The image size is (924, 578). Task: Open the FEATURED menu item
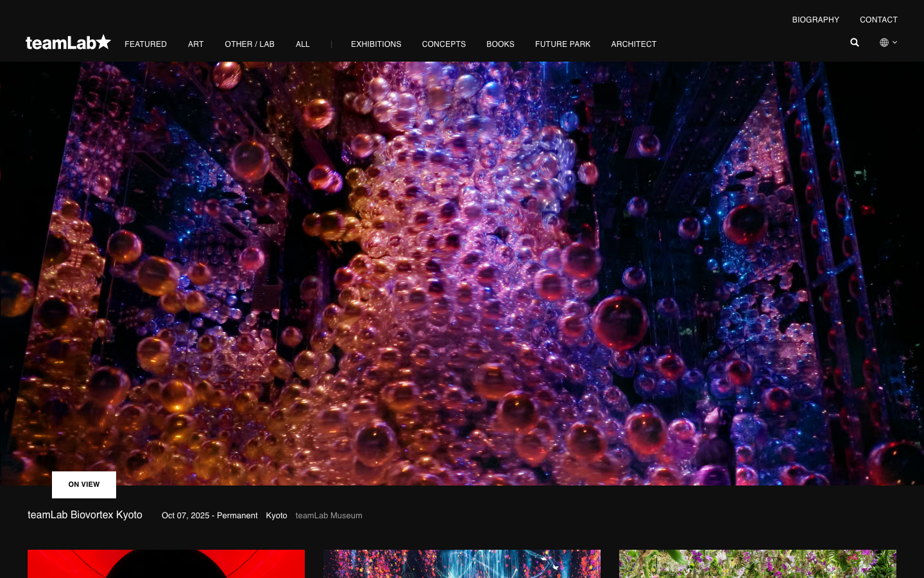pos(146,44)
